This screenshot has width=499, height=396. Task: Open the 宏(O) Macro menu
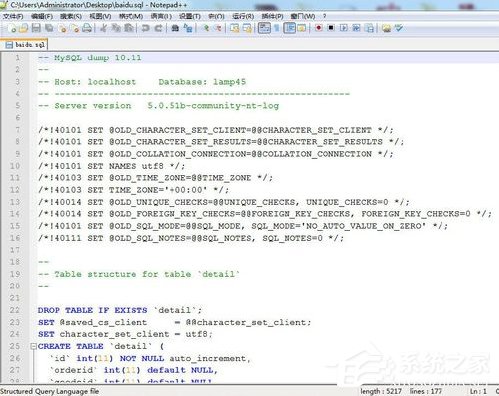(216, 16)
